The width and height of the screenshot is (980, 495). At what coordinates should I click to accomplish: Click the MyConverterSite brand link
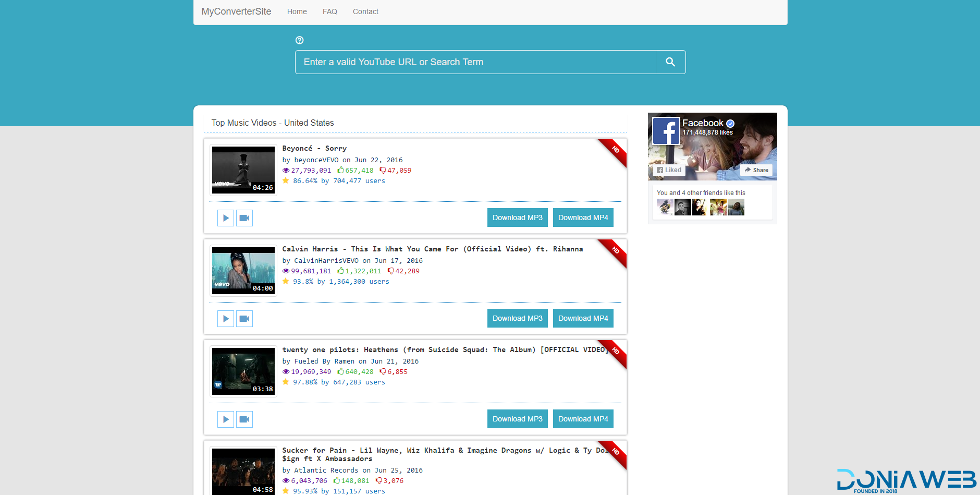pyautogui.click(x=236, y=11)
